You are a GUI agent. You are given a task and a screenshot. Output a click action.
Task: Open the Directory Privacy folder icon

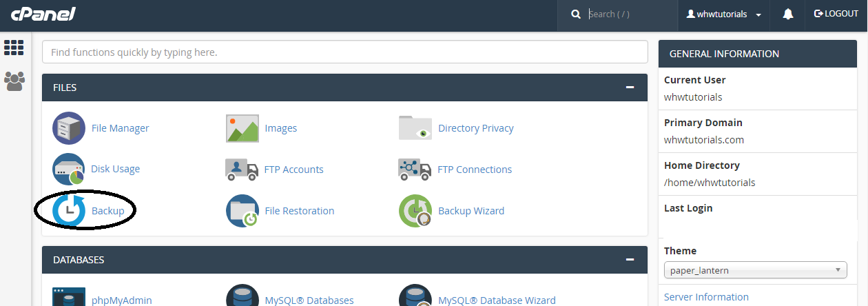pos(415,128)
